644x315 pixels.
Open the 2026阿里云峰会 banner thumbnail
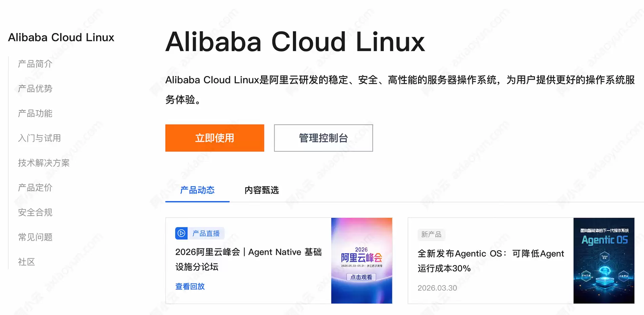pyautogui.click(x=362, y=261)
